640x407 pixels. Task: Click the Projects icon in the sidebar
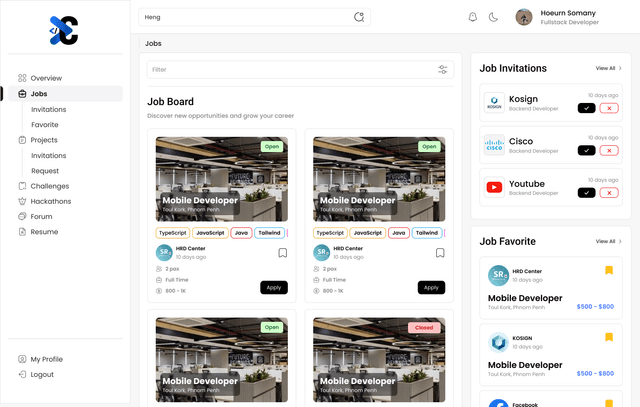[x=22, y=140]
